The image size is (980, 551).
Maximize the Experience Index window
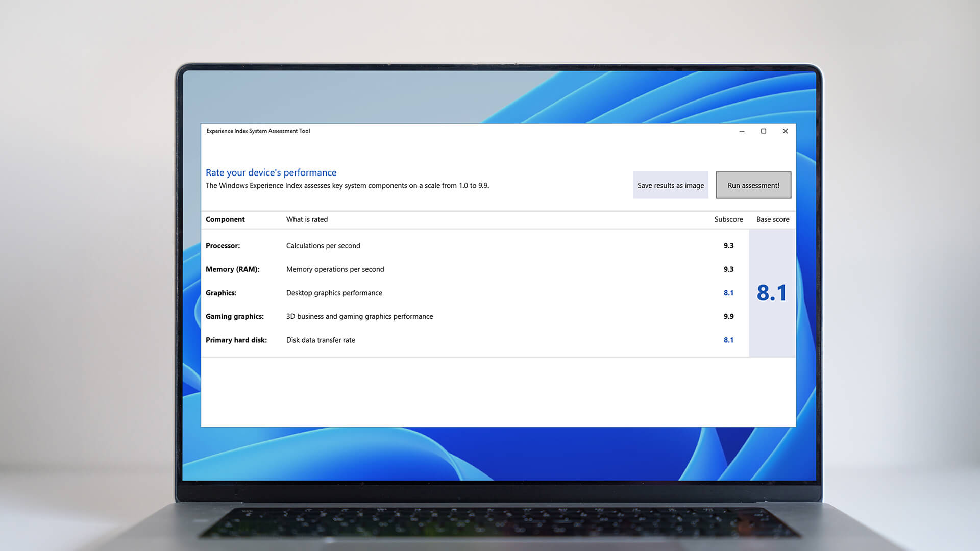764,131
